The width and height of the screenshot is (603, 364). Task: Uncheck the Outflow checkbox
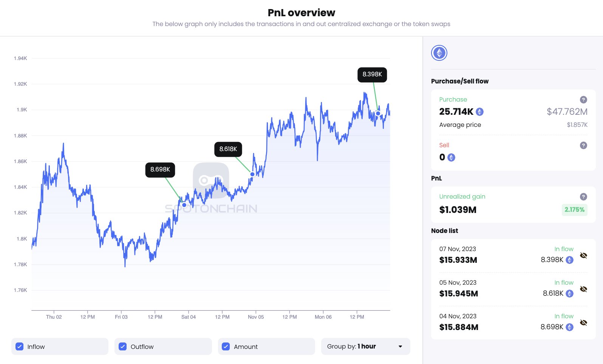(x=123, y=347)
